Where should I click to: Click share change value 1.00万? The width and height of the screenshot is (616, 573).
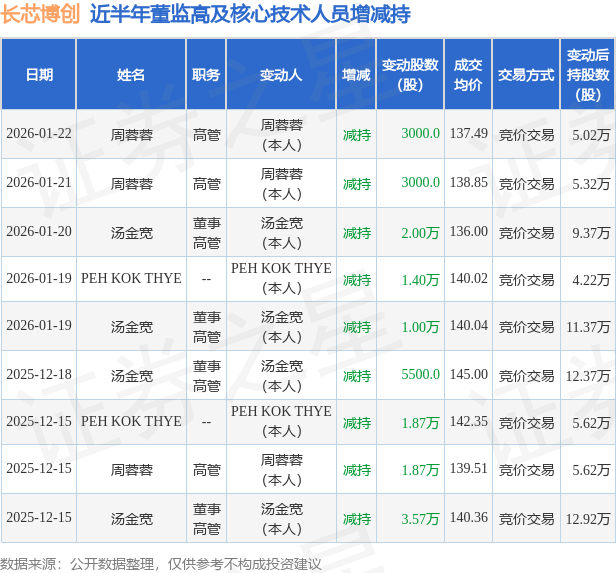coord(420,327)
